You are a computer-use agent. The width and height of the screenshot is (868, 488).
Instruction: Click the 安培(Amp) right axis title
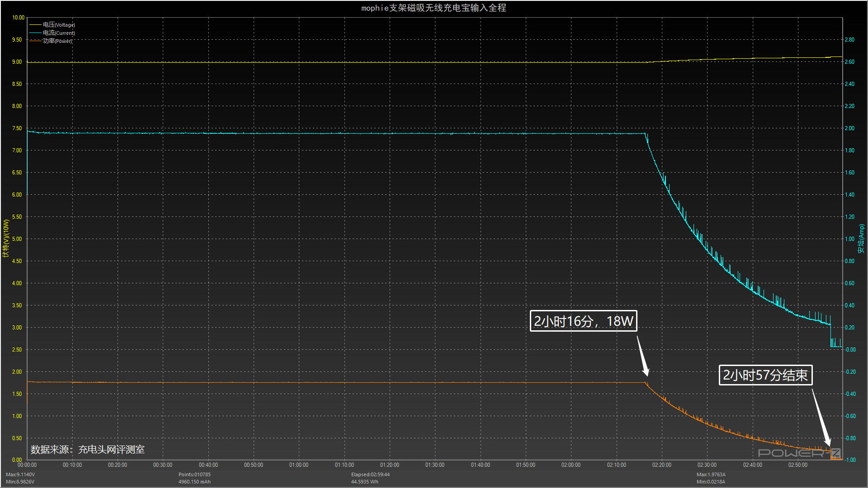pos(861,239)
